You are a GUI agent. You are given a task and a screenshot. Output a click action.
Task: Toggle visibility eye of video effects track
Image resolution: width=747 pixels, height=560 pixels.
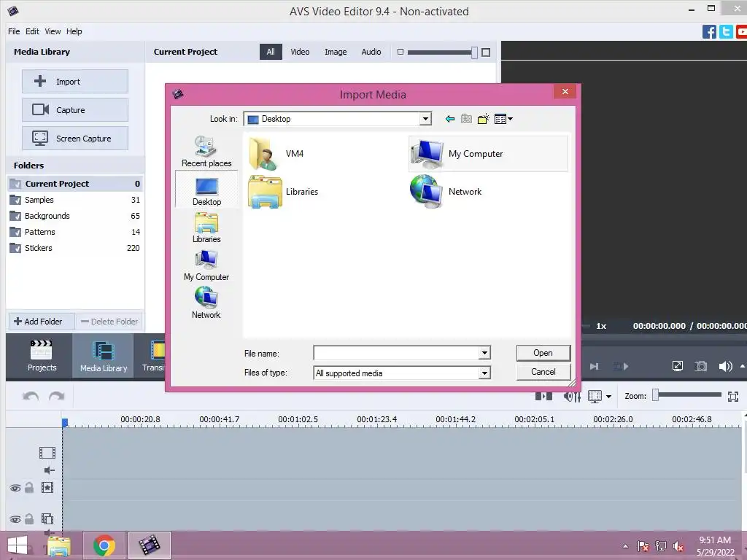pyautogui.click(x=15, y=488)
